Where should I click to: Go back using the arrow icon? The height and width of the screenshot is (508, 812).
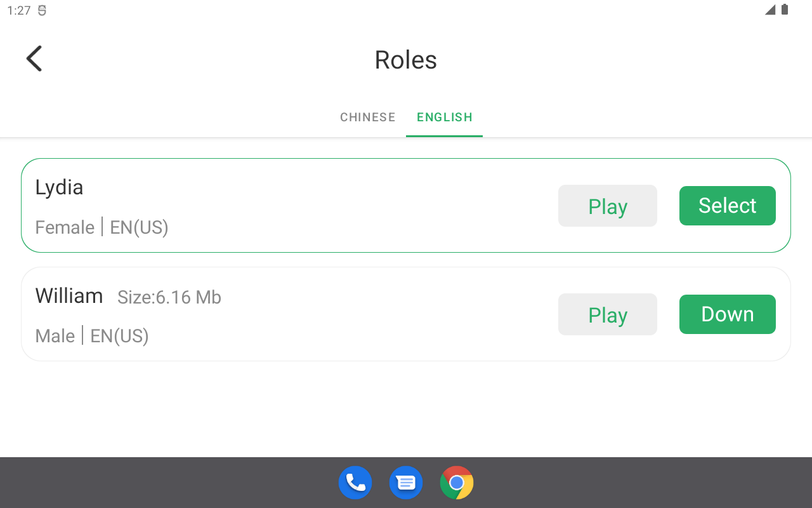[x=34, y=59]
